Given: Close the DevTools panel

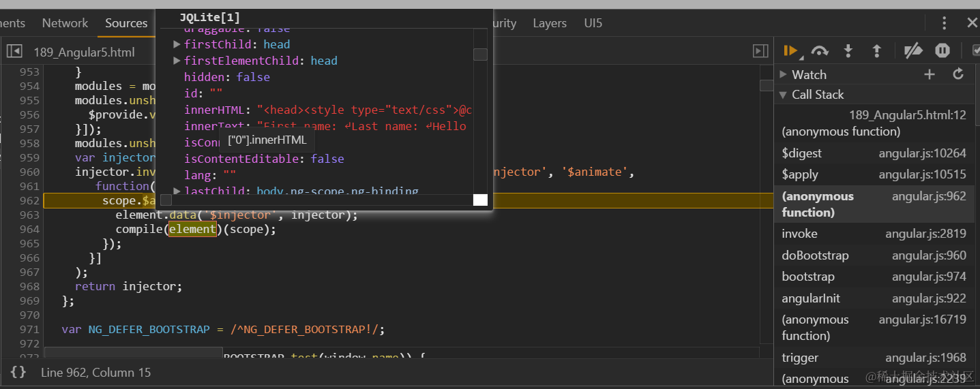Looking at the screenshot, I should (972, 23).
